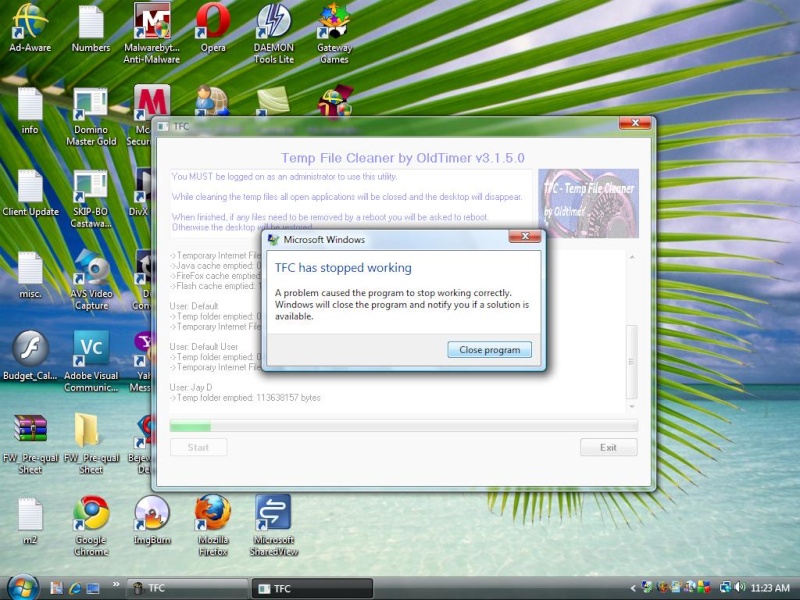Select the user-and-globe shortcut icon above TFC
800x600 pixels.
coord(211,100)
